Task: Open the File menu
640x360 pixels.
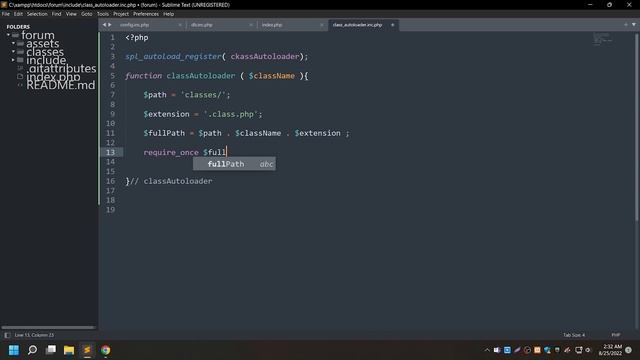Action: coord(6,14)
